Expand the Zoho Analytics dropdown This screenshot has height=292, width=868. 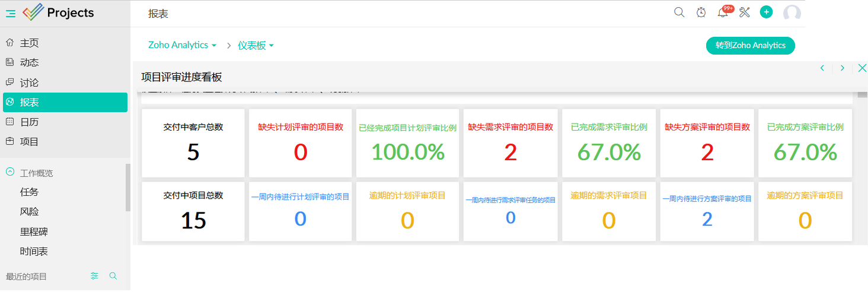(x=182, y=45)
